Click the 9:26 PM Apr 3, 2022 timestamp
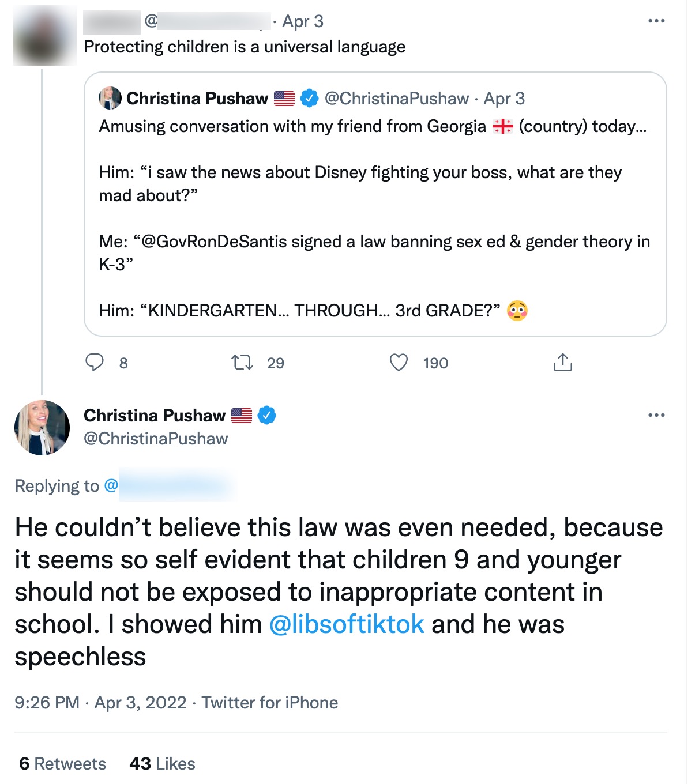The image size is (699, 784). click(100, 703)
